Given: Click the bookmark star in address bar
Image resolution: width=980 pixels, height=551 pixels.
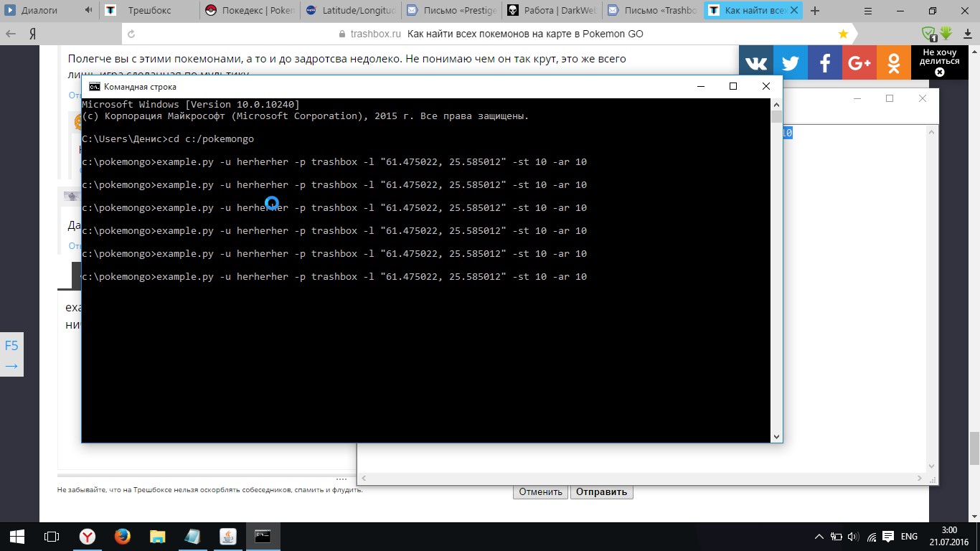Looking at the screenshot, I should (843, 34).
